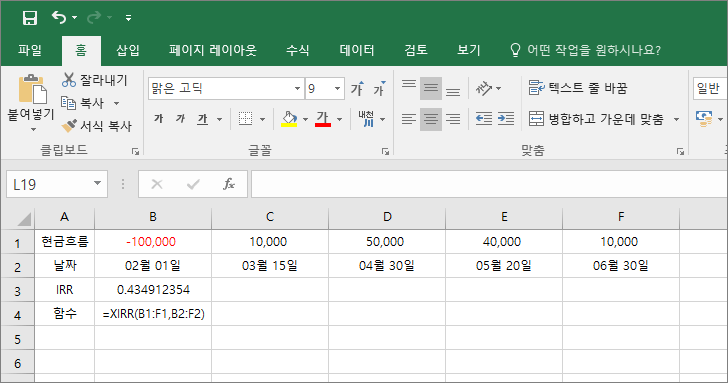Select column B header

(153, 217)
